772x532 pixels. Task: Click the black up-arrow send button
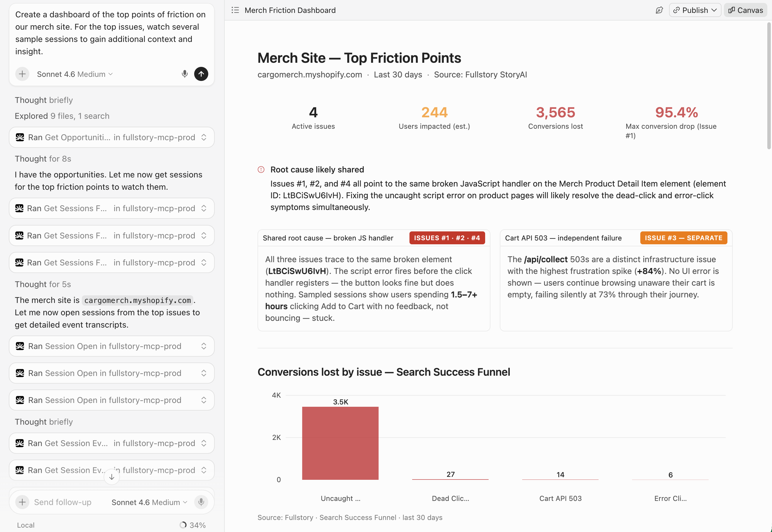(x=201, y=74)
